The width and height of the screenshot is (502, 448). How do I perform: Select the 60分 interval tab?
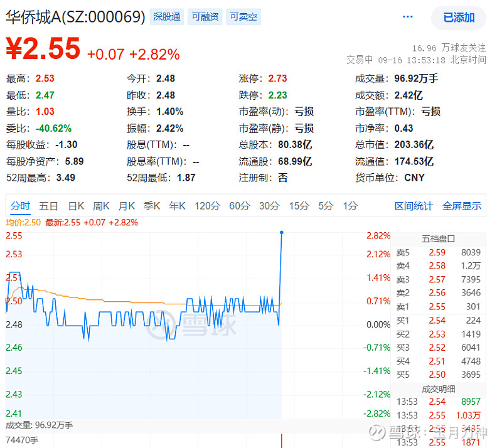[240, 206]
